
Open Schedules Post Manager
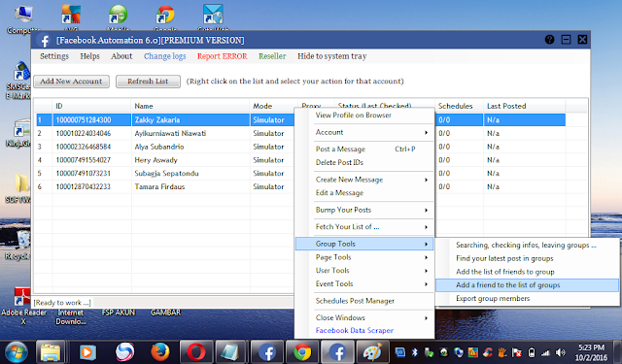[364, 301]
